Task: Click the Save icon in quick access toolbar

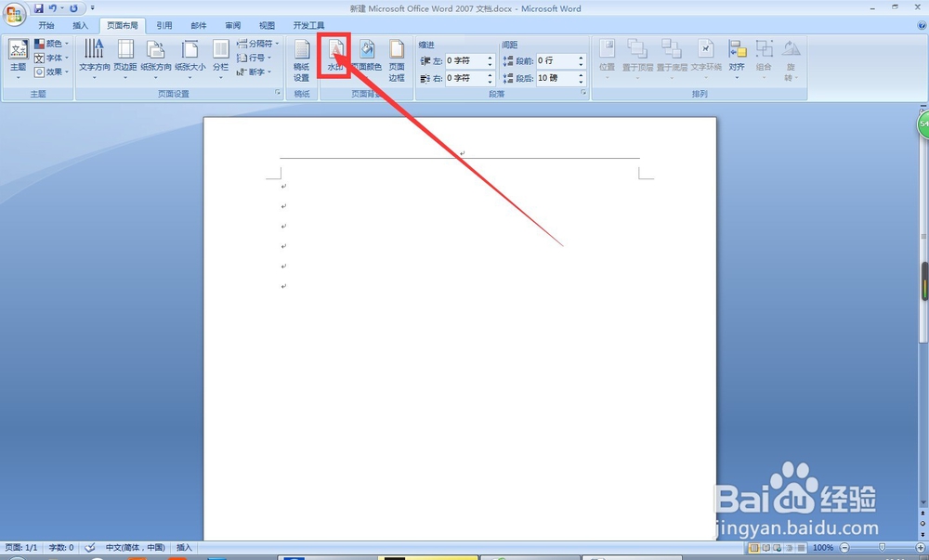Action: 38,8
